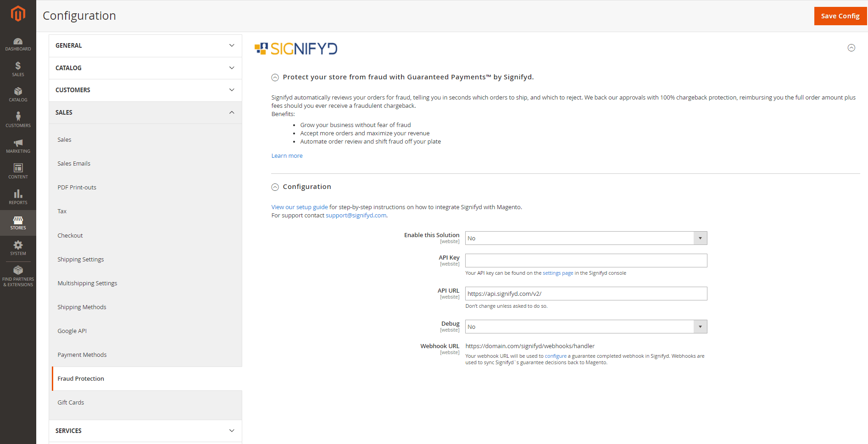
Task: Click the Signifyd logo
Action: [296, 49]
